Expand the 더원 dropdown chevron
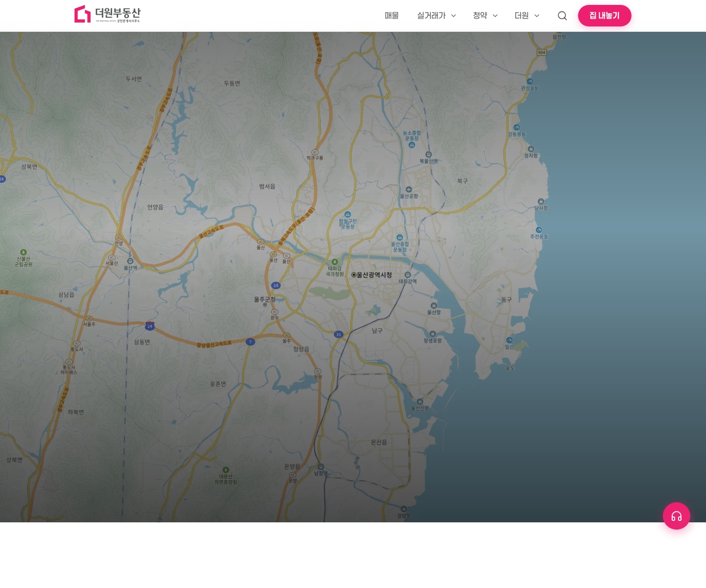The width and height of the screenshot is (706, 588). tap(537, 16)
